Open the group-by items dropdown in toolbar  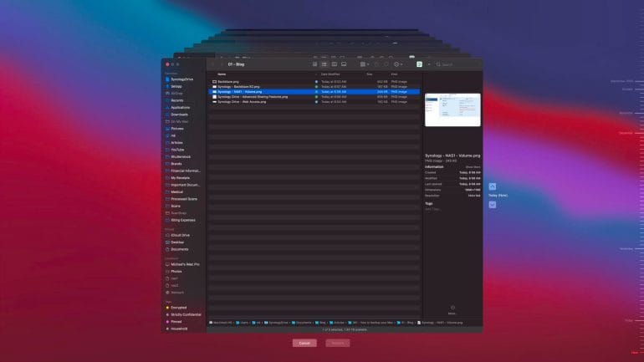365,64
